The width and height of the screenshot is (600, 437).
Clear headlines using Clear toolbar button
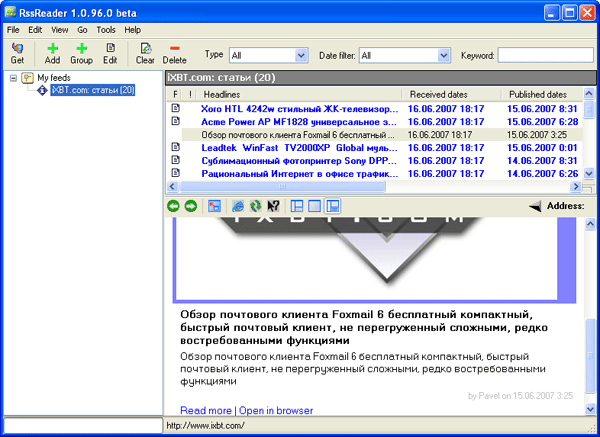point(145,54)
